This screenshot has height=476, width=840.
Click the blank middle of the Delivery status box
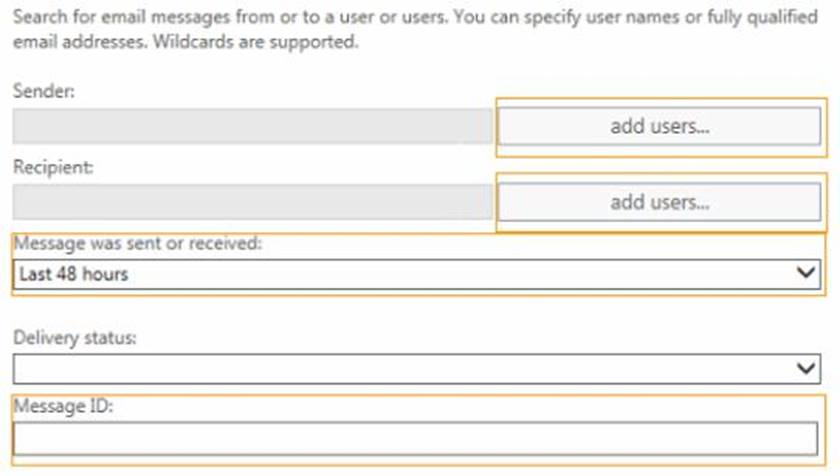pyautogui.click(x=402, y=368)
